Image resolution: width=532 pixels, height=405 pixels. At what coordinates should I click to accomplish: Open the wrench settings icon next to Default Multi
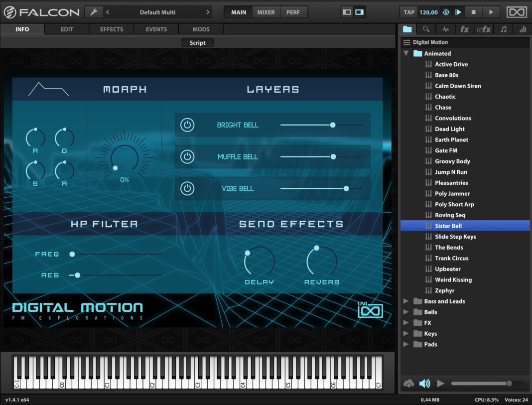pos(94,11)
